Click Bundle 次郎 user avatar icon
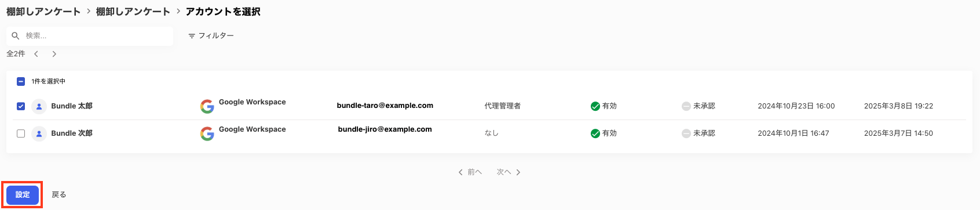Screen dimensions: 980x210 pyautogui.click(x=39, y=133)
